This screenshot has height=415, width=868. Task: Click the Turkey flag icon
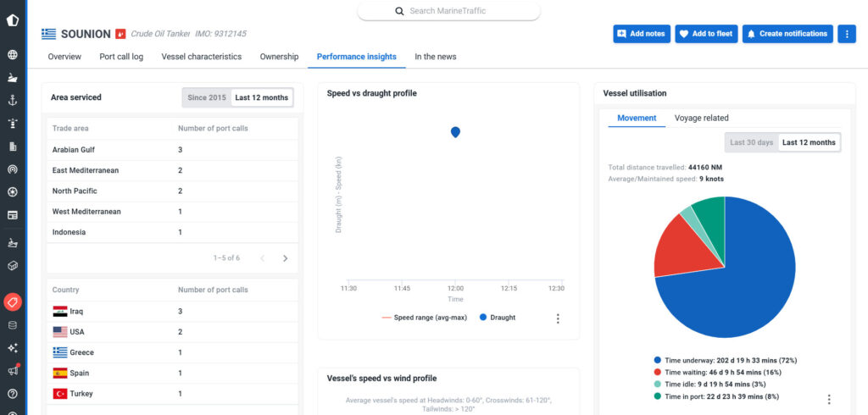(60, 394)
